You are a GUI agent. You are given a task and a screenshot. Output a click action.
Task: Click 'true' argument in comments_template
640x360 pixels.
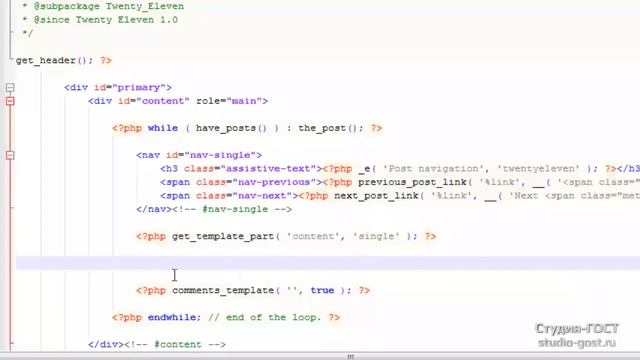pos(322,290)
